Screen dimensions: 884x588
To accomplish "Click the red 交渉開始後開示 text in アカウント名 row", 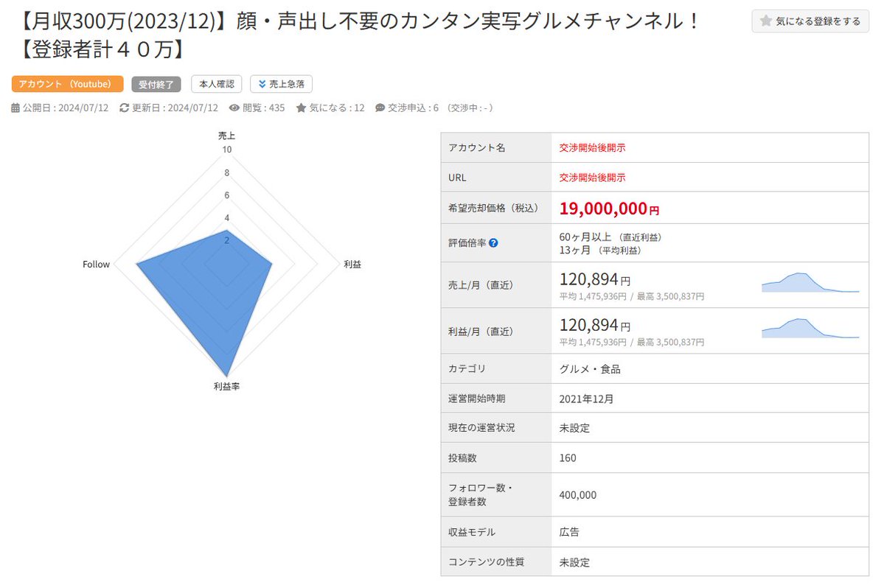I will click(592, 147).
